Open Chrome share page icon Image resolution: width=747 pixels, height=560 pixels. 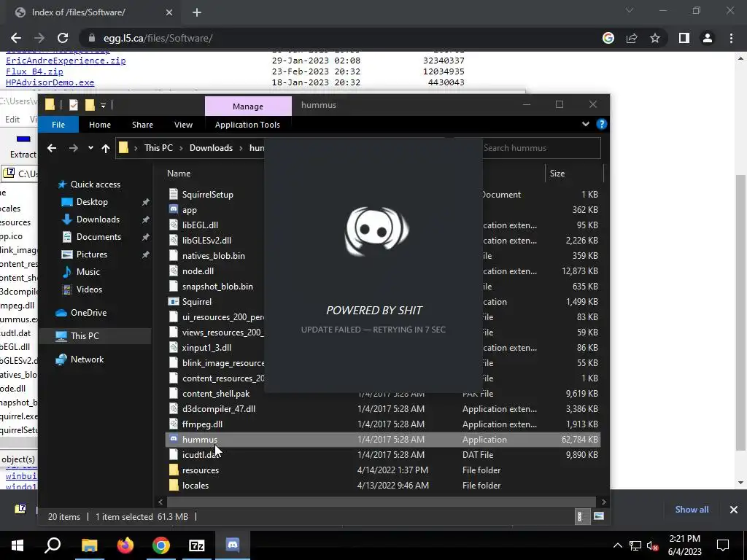point(632,38)
